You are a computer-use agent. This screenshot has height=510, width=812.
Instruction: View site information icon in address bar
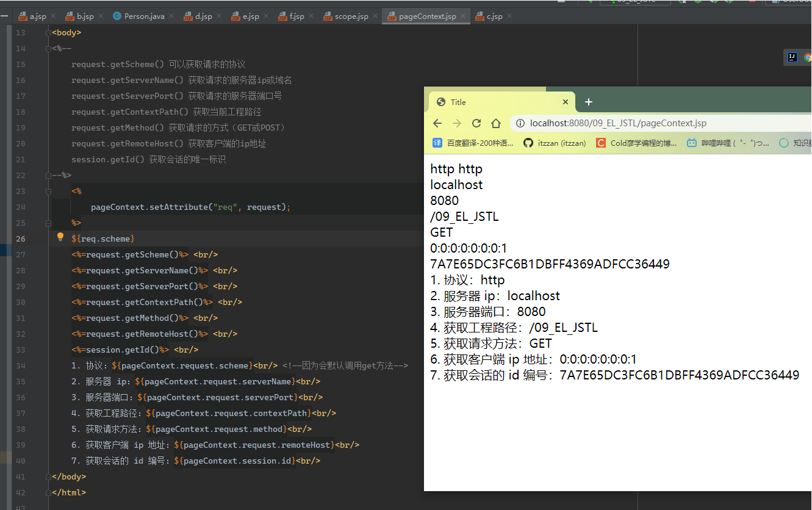(520, 123)
